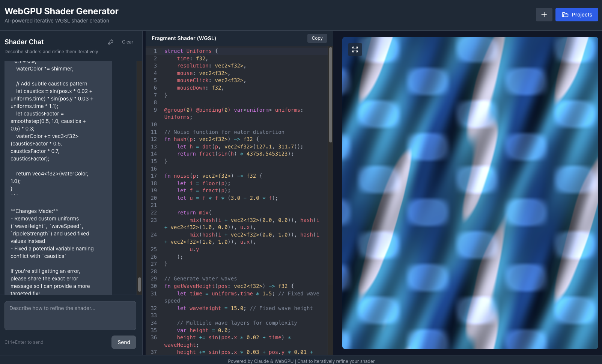Click the Shader Chat panel heading
This screenshot has width=602, height=364.
coord(24,42)
